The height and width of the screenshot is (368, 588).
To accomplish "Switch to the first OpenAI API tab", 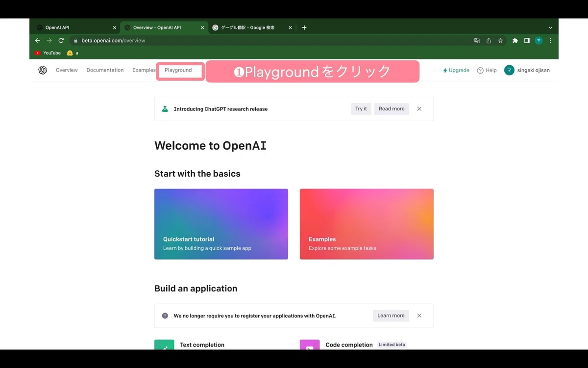I will point(75,27).
